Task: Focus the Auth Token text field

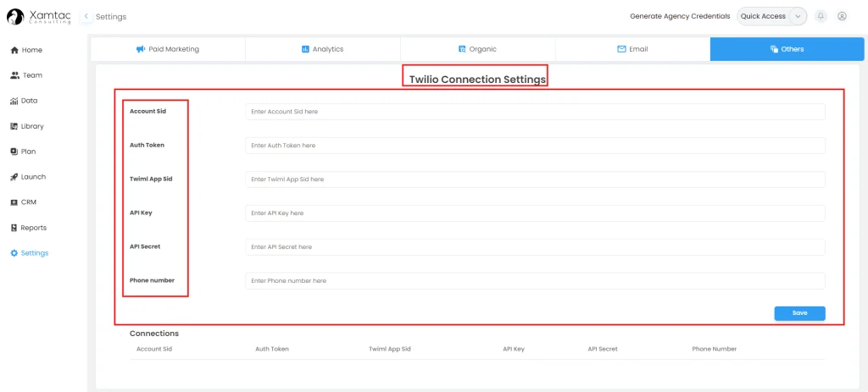Action: coord(535,146)
